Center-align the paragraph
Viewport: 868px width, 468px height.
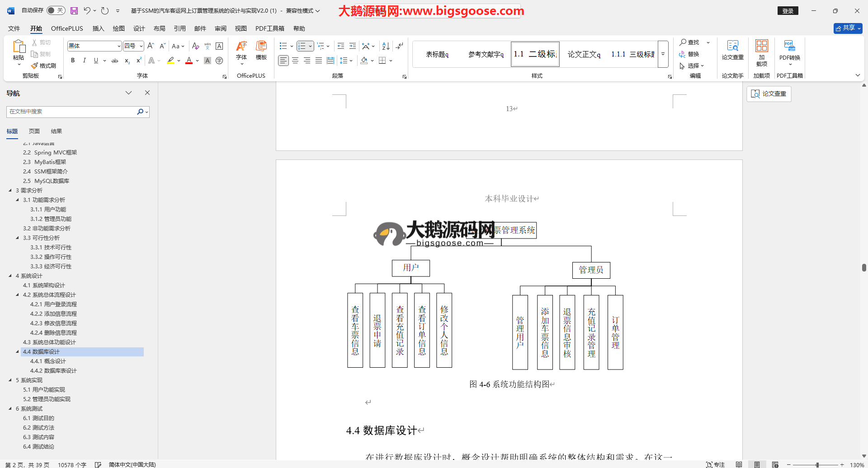295,61
